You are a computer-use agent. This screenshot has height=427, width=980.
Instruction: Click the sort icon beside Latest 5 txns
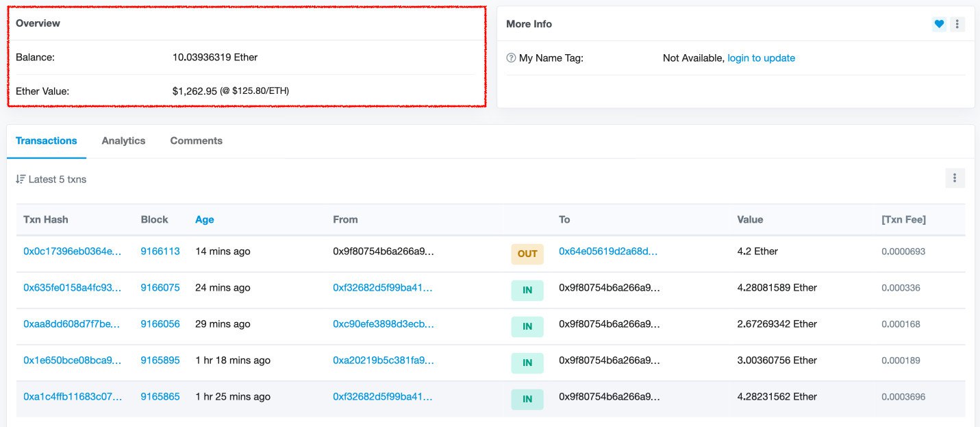(21, 180)
